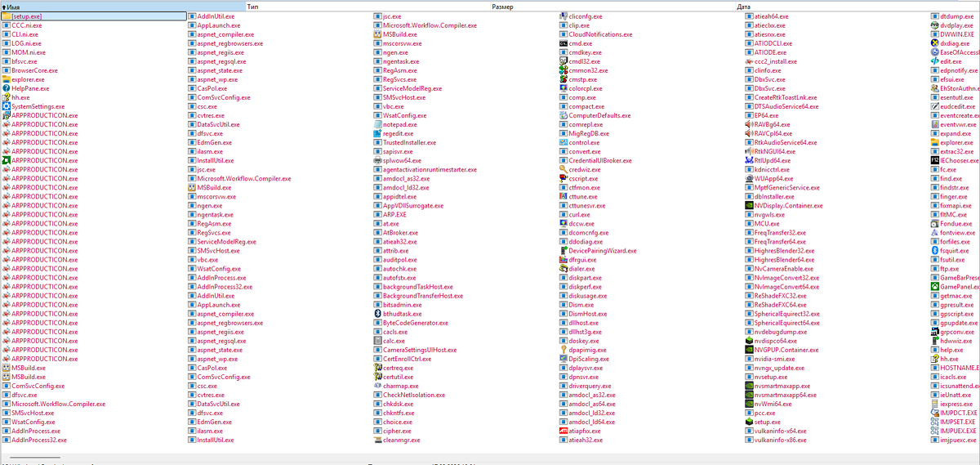Screen dimensions: 980x465
Task: Select the file DevicePairingWizard.exe
Action: click(x=603, y=251)
